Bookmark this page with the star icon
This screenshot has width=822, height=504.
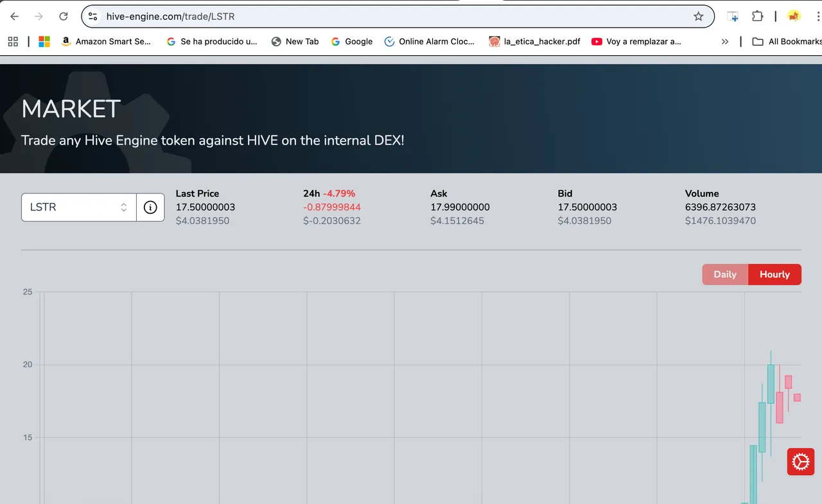(x=698, y=17)
